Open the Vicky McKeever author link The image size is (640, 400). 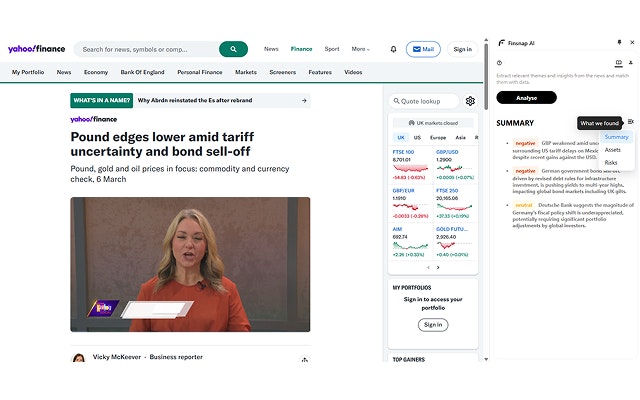[x=117, y=357]
